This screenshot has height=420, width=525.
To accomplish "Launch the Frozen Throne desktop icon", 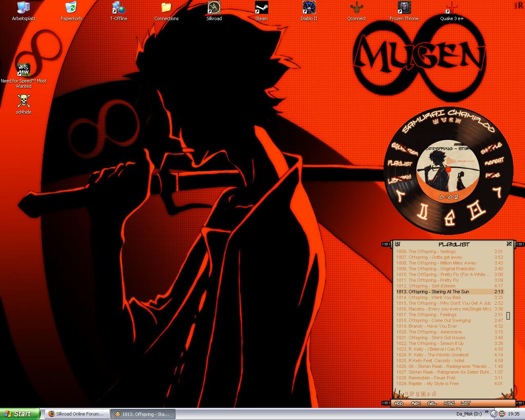I will pos(404,8).
